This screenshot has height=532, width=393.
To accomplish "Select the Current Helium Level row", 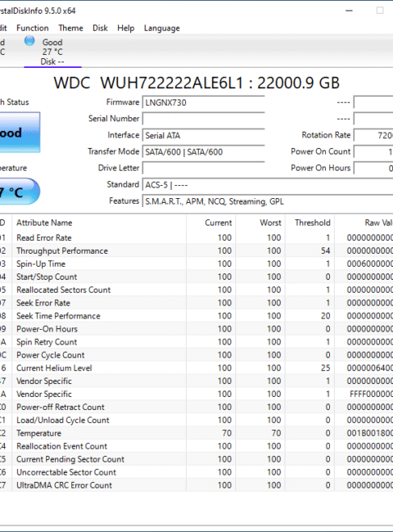I will point(196,368).
